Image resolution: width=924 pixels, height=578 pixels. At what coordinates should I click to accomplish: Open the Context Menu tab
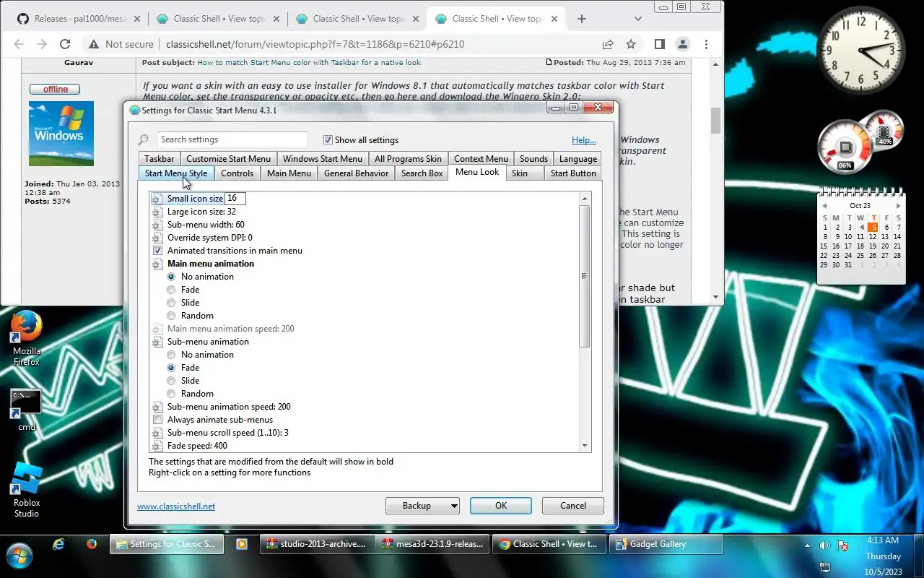click(x=481, y=159)
